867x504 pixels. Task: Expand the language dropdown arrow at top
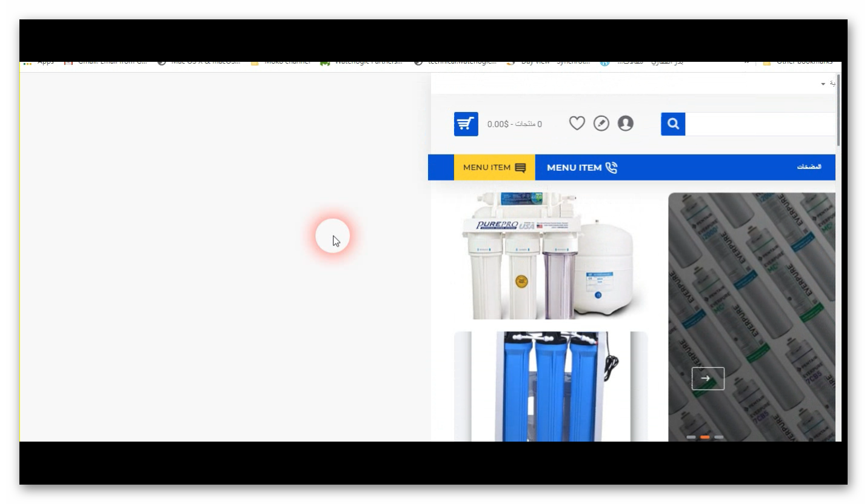click(x=823, y=84)
